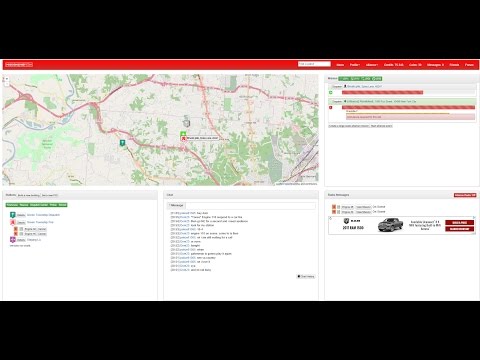This screenshot has width=480, height=360.
Task: Toggle the School building filter
Action: pyautogui.click(x=63, y=205)
